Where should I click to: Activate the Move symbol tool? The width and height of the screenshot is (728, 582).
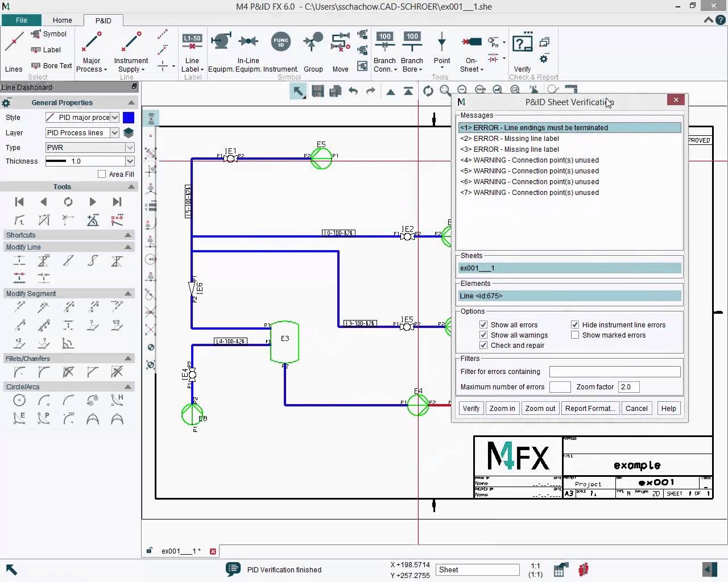coord(341,52)
